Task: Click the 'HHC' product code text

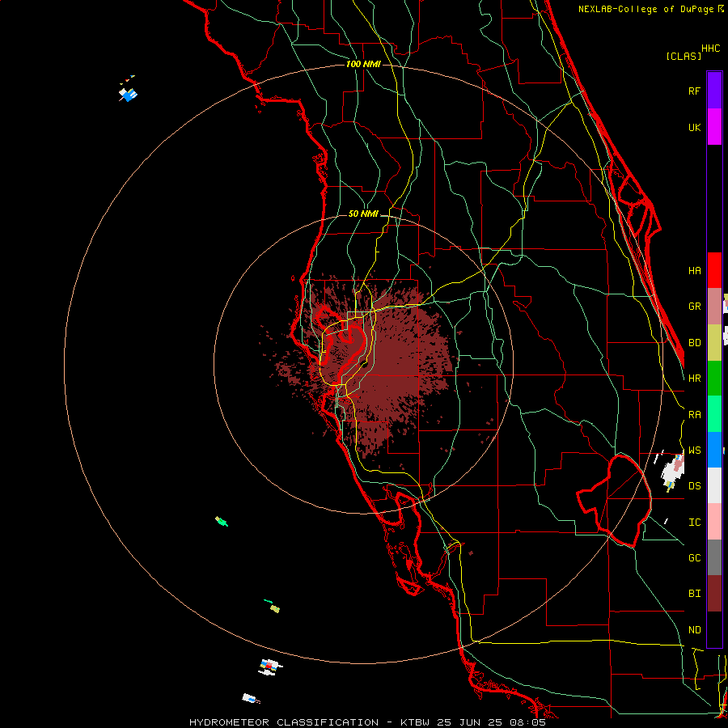Action: tap(711, 49)
